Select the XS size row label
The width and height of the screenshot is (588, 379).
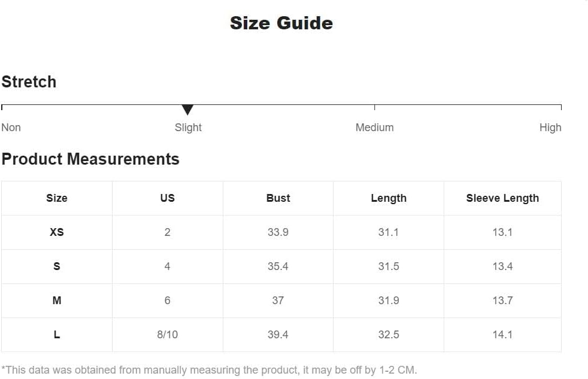coord(57,232)
